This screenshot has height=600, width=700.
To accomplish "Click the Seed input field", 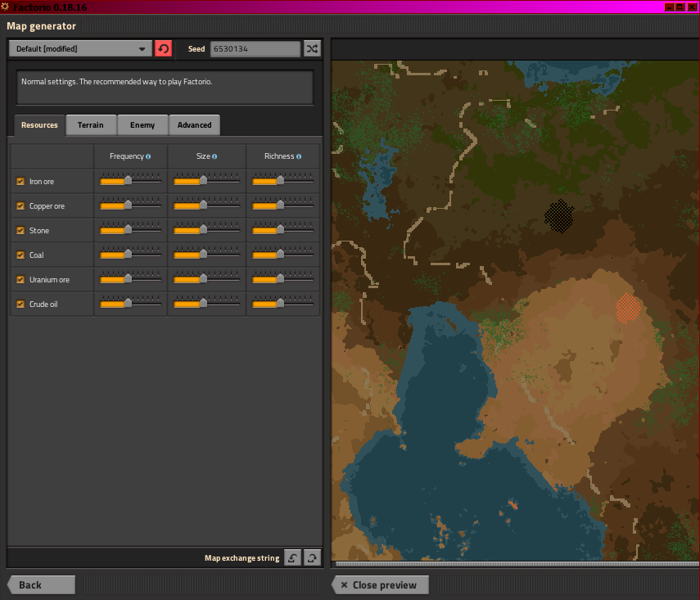I will pyautogui.click(x=255, y=49).
